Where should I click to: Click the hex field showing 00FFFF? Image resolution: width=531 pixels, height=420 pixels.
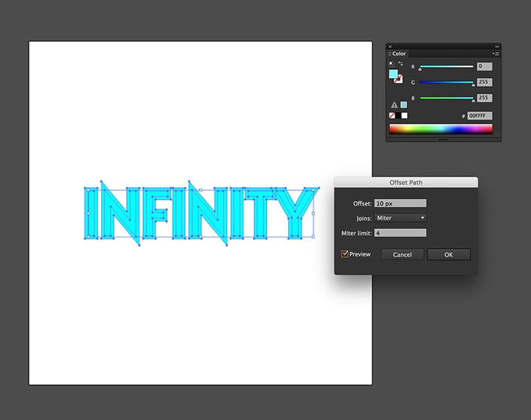[479, 116]
